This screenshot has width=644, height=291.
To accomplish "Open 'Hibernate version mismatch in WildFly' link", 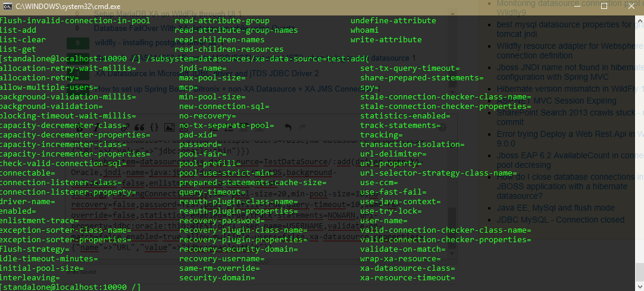I will coord(570,89).
